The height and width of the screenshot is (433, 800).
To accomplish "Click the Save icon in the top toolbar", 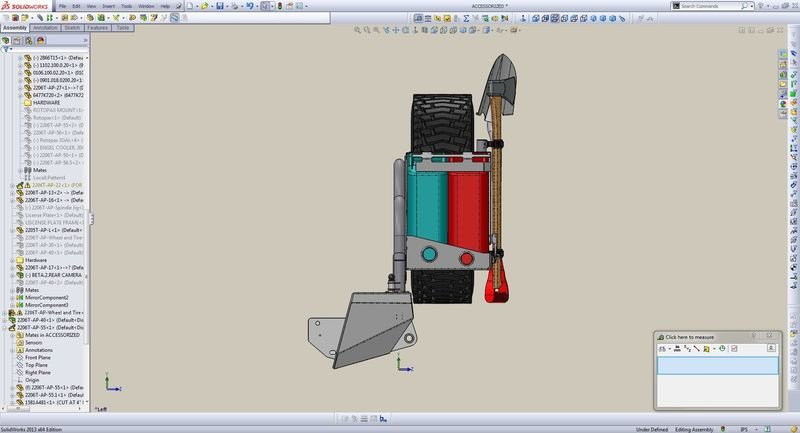I will 220,6.
